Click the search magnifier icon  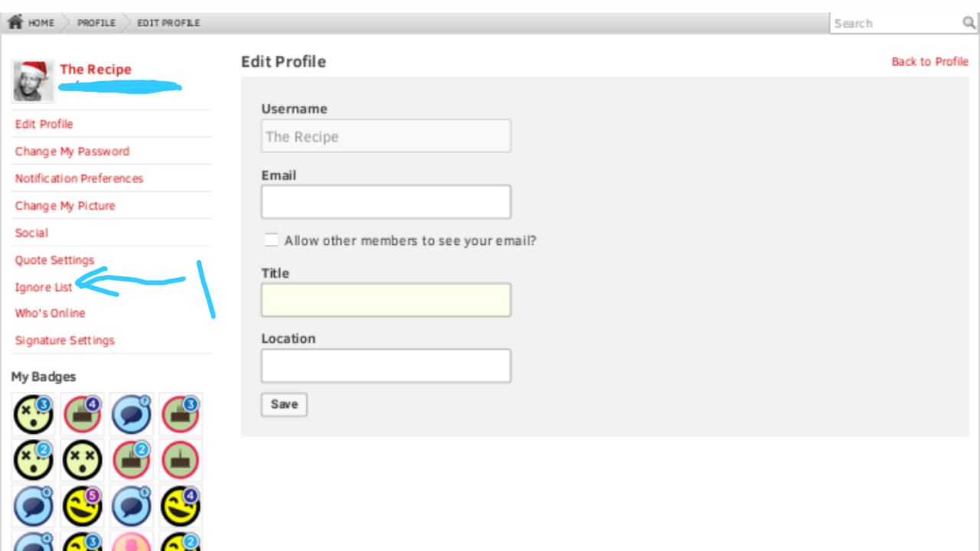pos(969,23)
